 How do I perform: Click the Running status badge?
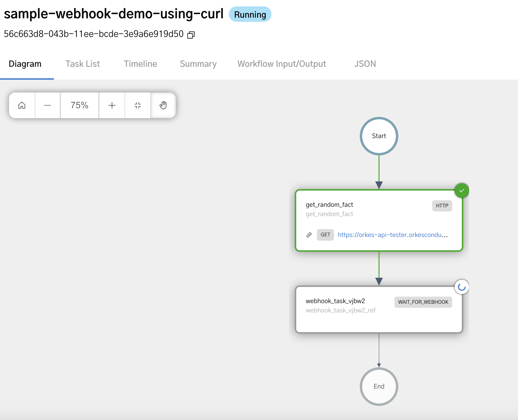pos(250,14)
